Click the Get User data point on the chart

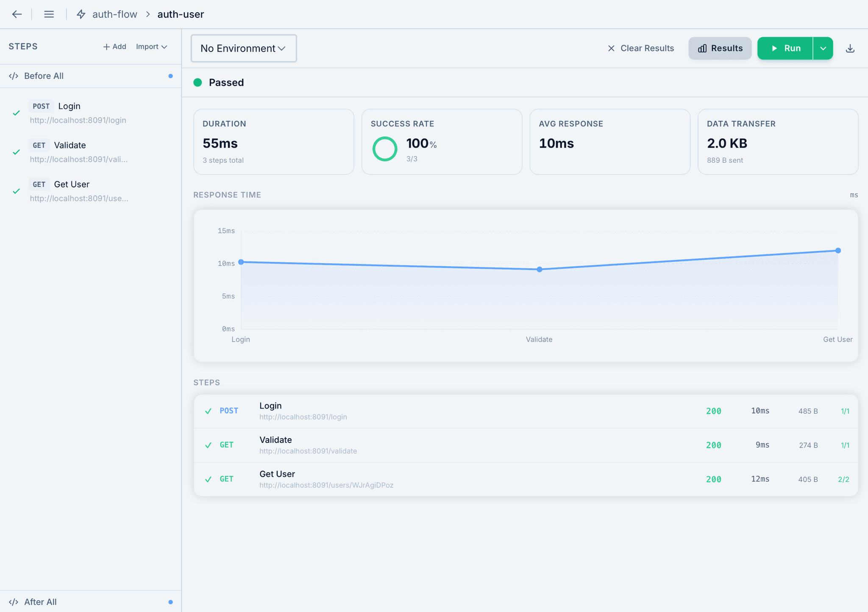pyautogui.click(x=837, y=250)
